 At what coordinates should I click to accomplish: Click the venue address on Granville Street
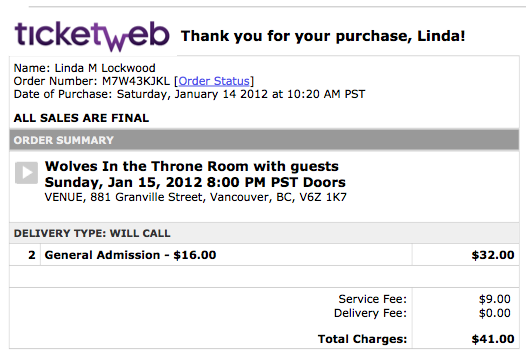[196, 197]
